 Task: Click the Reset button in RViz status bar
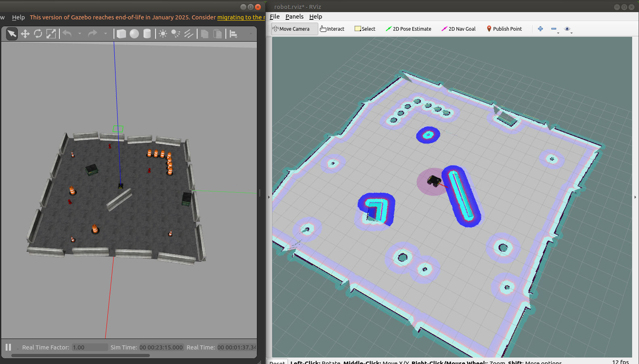click(277, 362)
